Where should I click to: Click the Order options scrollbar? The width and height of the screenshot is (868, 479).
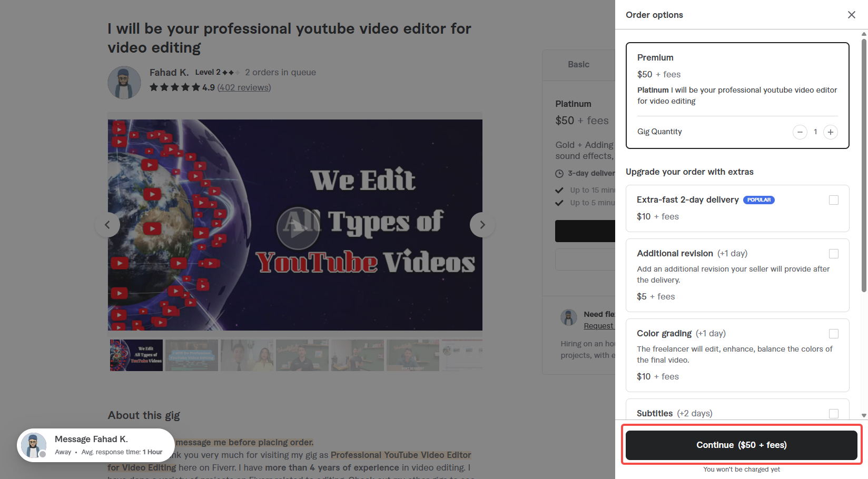coord(863,158)
